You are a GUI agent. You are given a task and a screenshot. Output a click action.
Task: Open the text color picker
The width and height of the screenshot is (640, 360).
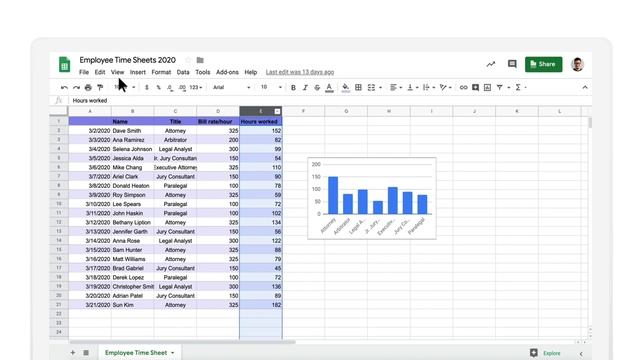329,88
